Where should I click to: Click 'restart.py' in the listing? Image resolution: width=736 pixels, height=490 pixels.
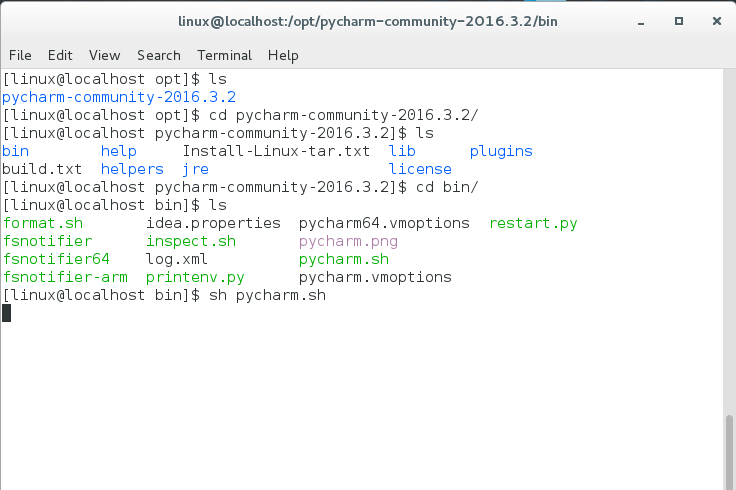click(533, 223)
